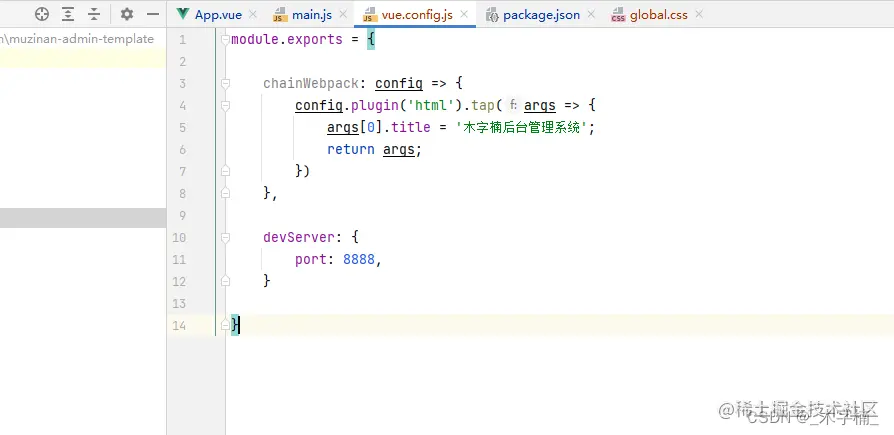Open the package.json tab
This screenshot has height=435, width=894.
[541, 15]
